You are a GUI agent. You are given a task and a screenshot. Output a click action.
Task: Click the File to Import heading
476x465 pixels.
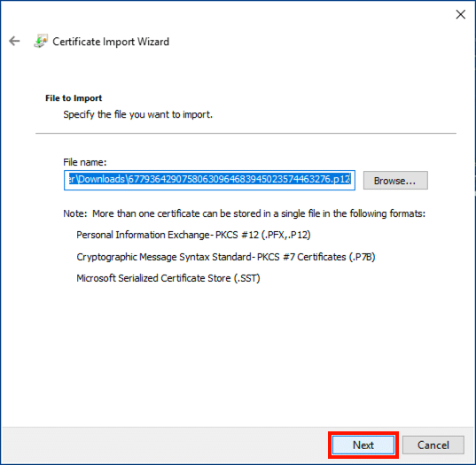74,98
